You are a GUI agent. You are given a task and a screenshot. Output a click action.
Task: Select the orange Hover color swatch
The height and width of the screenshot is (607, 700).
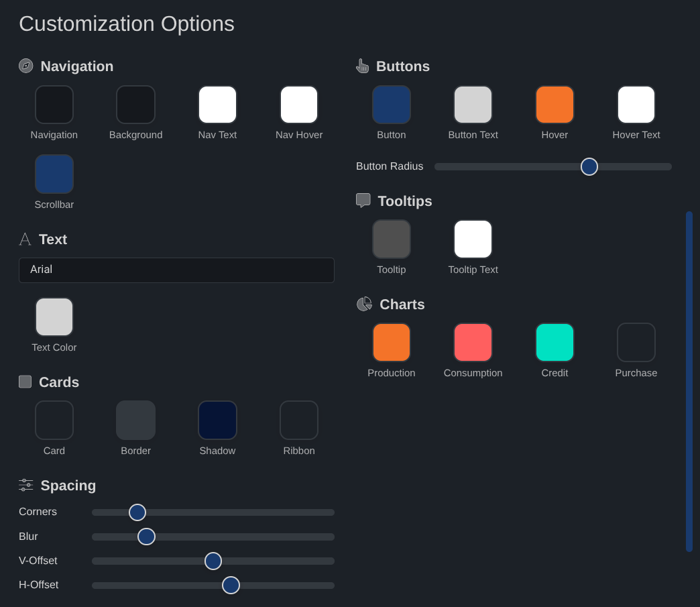(x=555, y=105)
